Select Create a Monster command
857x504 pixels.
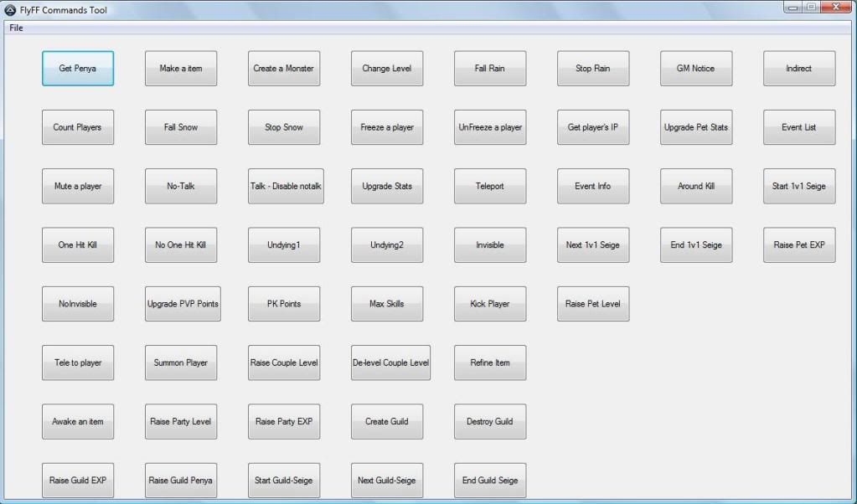click(x=284, y=69)
